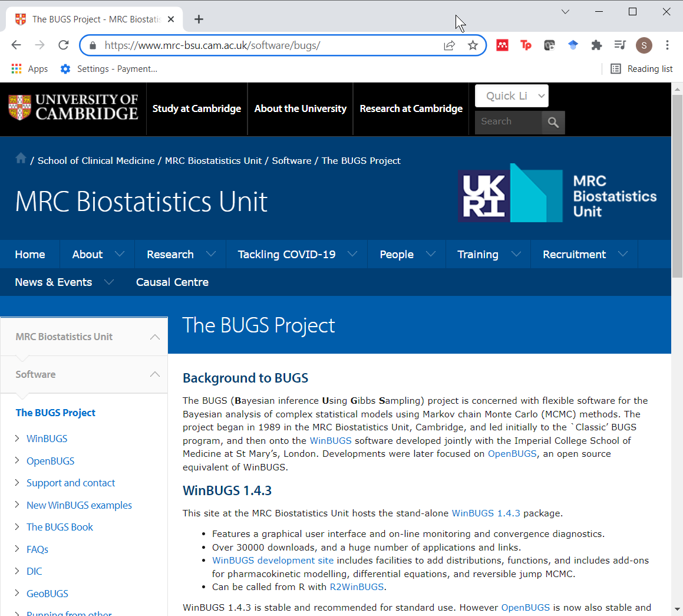This screenshot has height=616, width=683.
Task: Expand the Research menu chevron
Action: pos(211,254)
